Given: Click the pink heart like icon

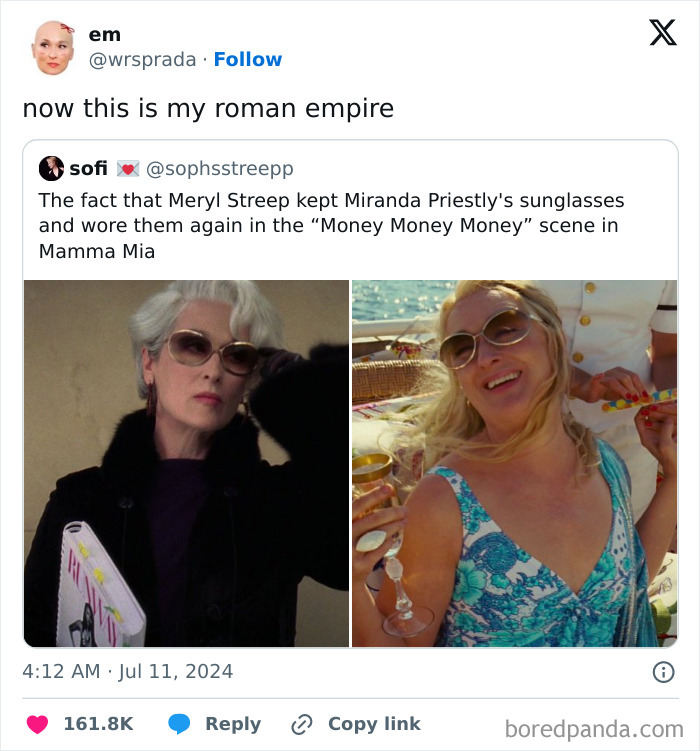Looking at the screenshot, I should (37, 724).
